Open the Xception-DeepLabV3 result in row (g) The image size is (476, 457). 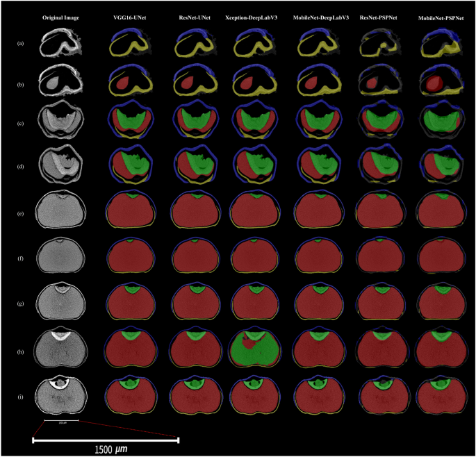click(255, 301)
